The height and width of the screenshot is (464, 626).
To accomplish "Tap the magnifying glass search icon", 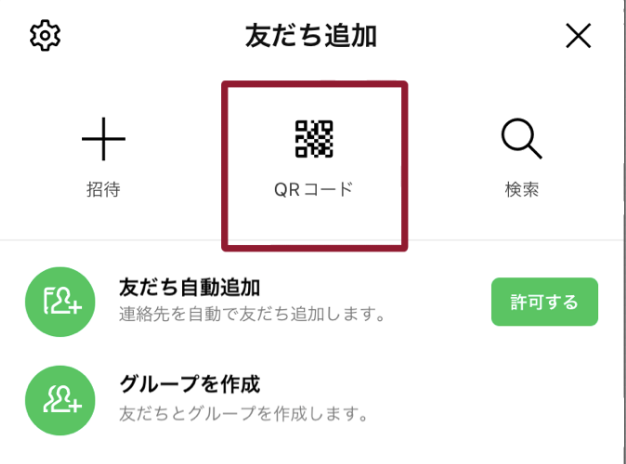I will [521, 139].
